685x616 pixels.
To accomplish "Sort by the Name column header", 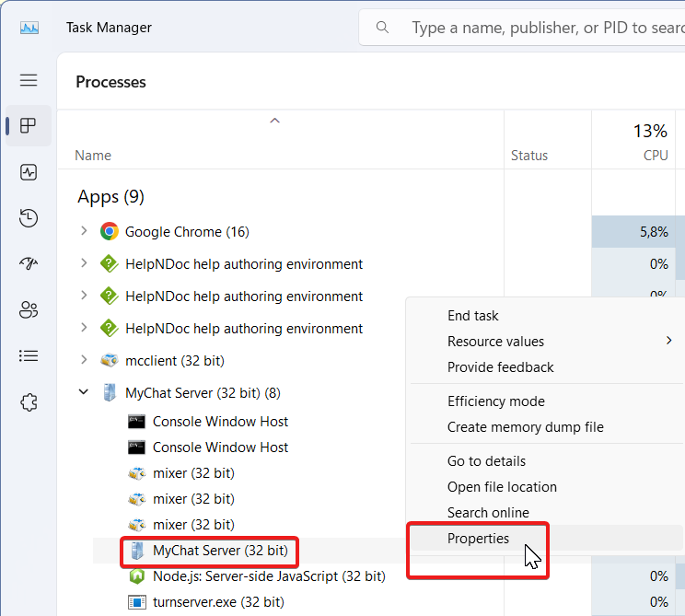I will pos(93,155).
